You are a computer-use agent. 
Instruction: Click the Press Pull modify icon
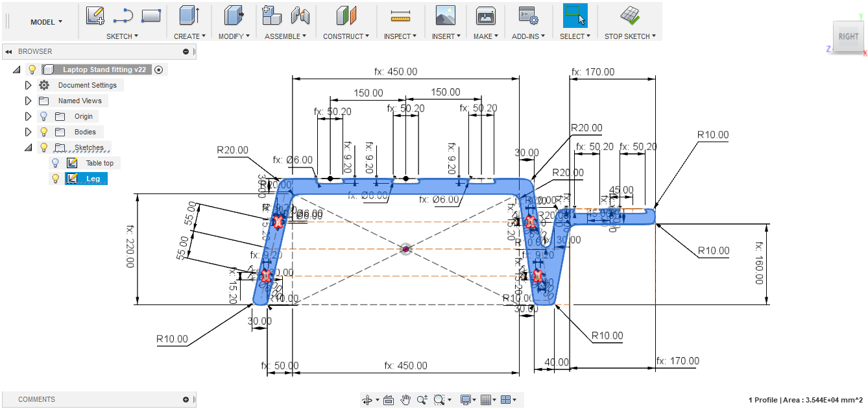234,16
